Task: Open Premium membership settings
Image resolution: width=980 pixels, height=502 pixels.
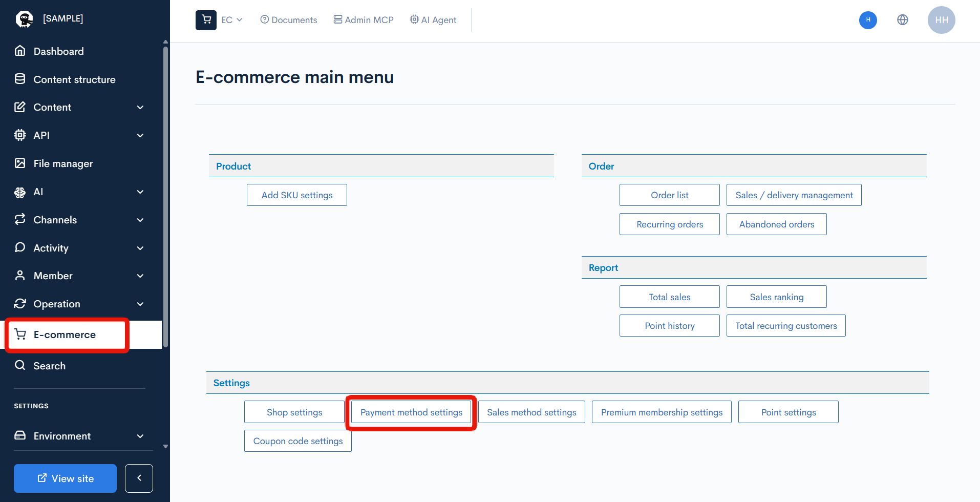Action: (x=662, y=412)
